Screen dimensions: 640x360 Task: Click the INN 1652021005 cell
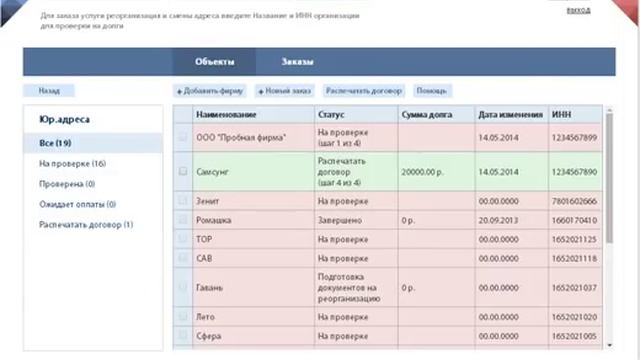tap(576, 336)
